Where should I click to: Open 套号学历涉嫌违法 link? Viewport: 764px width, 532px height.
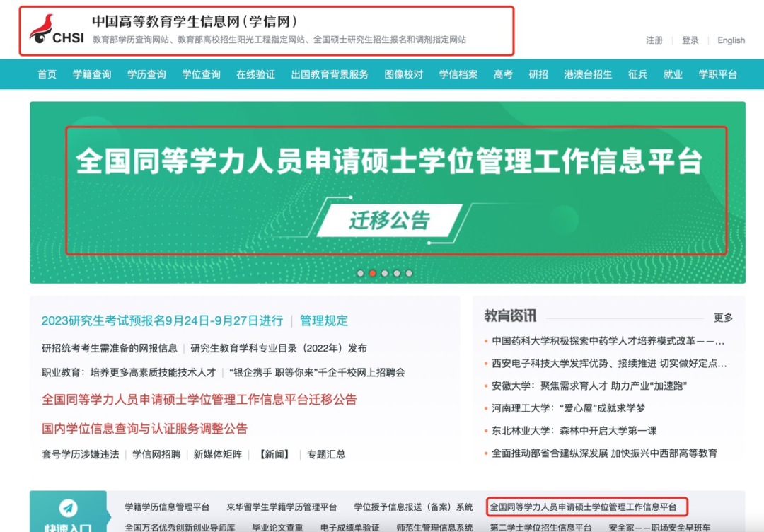pyautogui.click(x=81, y=455)
